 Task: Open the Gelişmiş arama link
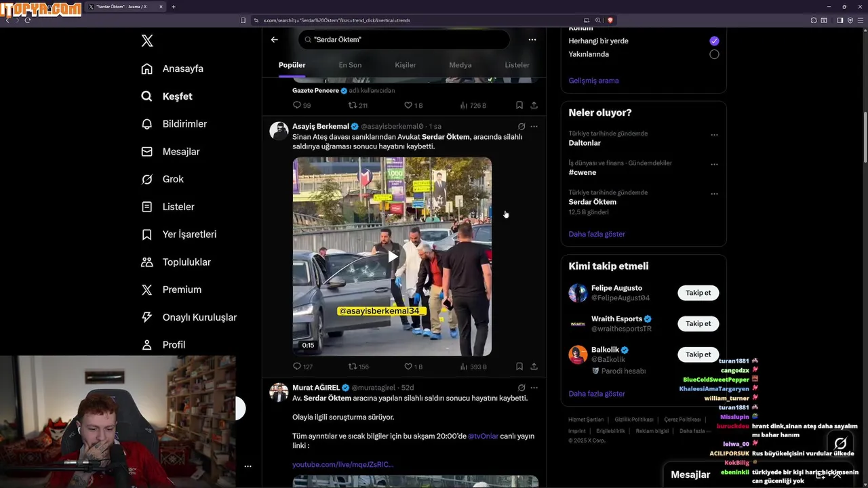pos(594,81)
